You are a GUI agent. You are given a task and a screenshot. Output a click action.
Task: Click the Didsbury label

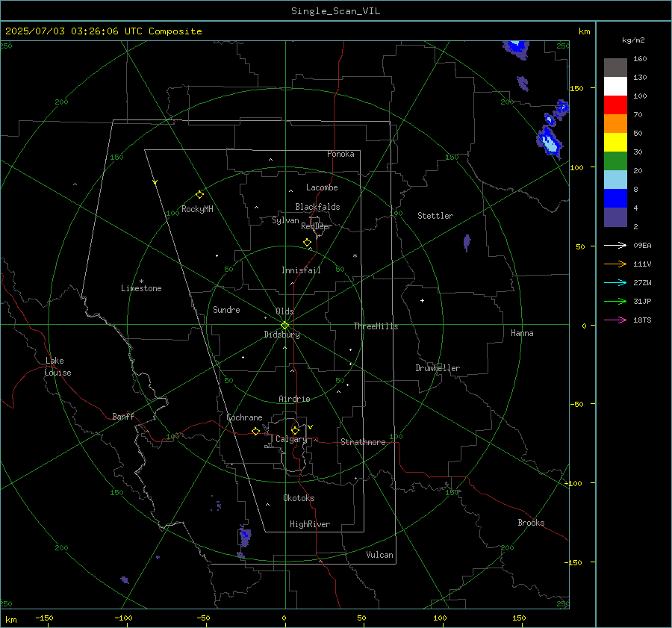coord(281,335)
